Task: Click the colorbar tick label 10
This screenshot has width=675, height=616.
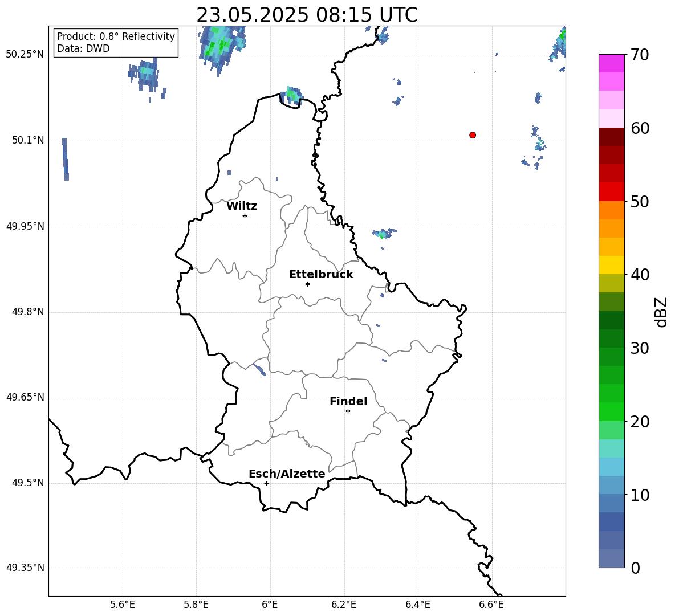Action: pyautogui.click(x=640, y=495)
